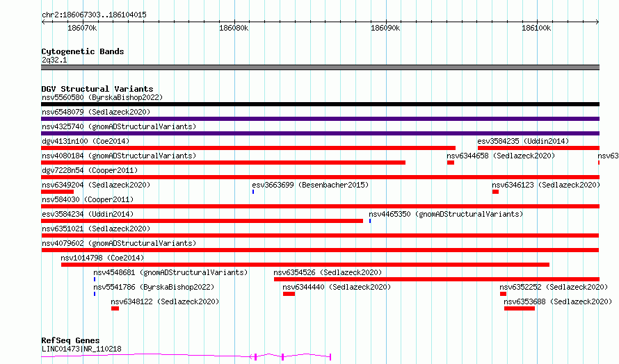Click nsv4079602 gnomAD red variant bar
This screenshot has width=619, height=364.
tap(320, 250)
